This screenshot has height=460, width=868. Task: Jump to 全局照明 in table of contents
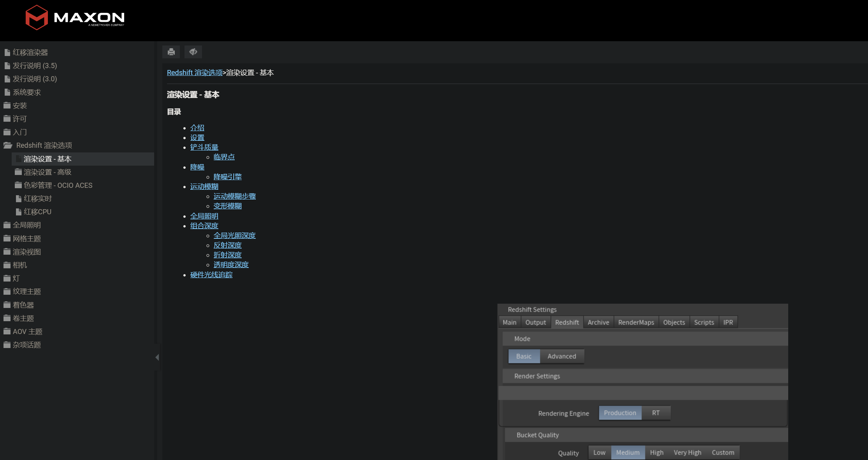204,216
